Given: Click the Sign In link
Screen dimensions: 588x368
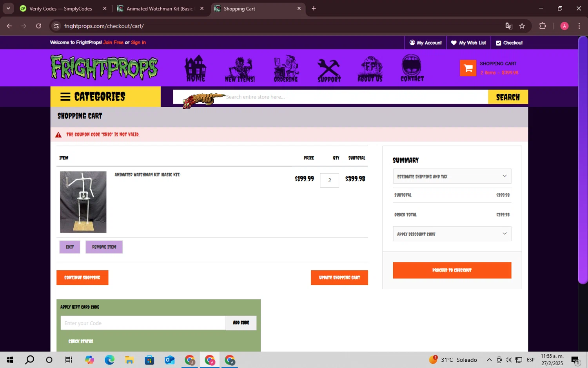Looking at the screenshot, I should click(138, 42).
